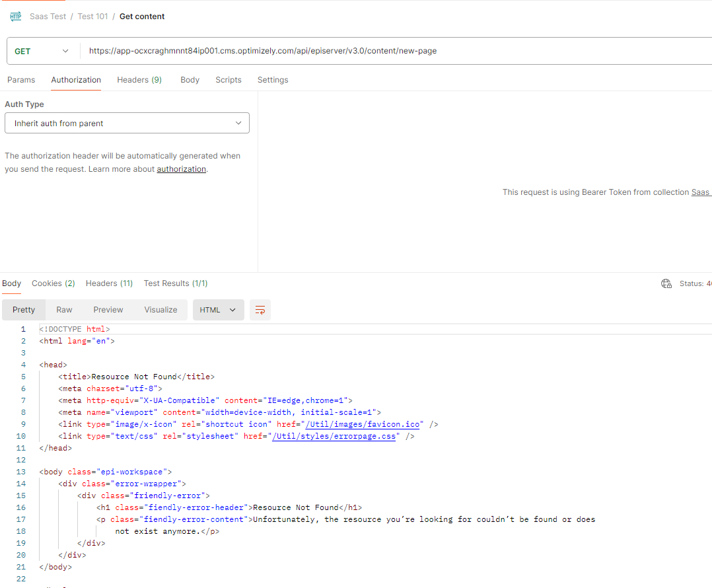
Task: Choose the Visualize response view
Action: [x=160, y=310]
